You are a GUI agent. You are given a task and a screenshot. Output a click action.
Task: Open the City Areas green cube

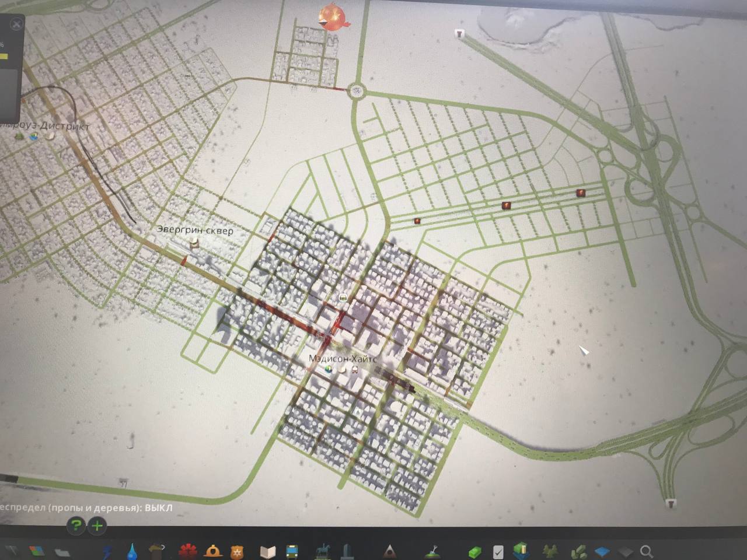click(x=521, y=550)
